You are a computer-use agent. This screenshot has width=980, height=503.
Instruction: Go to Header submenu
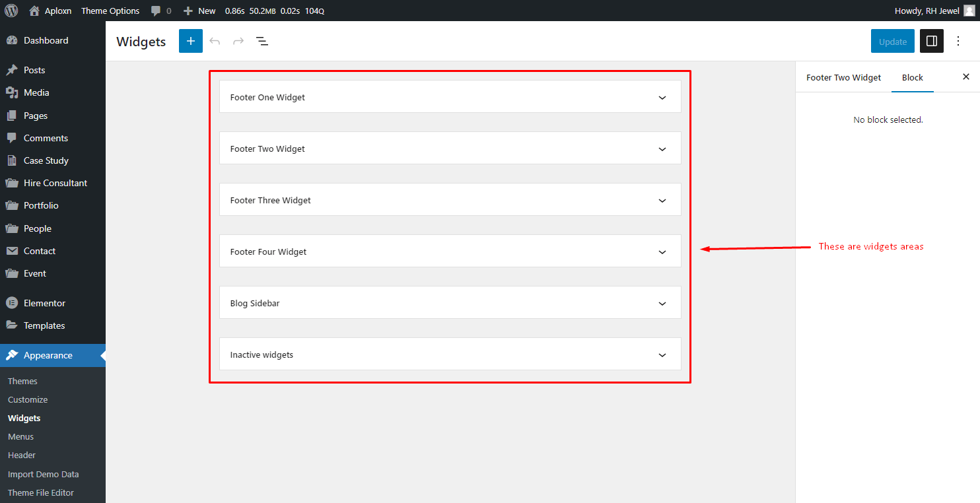click(22, 455)
